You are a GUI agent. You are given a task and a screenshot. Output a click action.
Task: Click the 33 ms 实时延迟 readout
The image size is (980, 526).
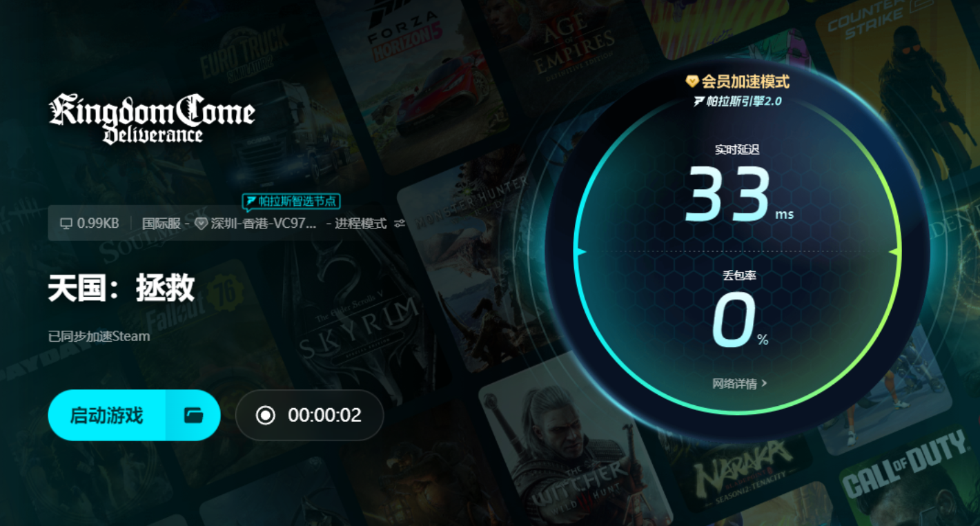738,195
